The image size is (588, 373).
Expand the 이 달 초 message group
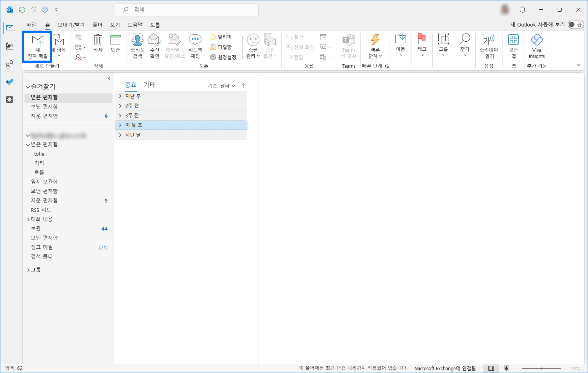[x=181, y=125]
